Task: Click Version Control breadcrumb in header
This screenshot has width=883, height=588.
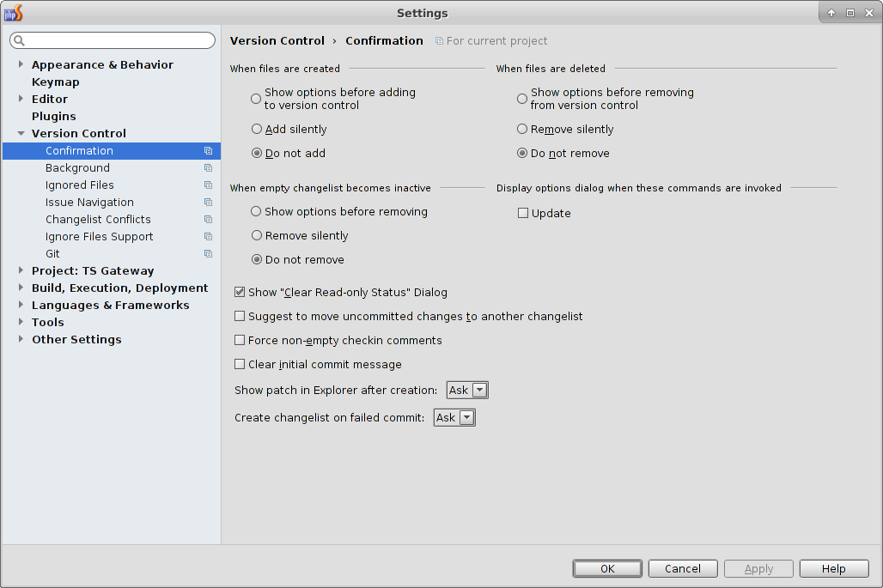Action: [x=277, y=41]
